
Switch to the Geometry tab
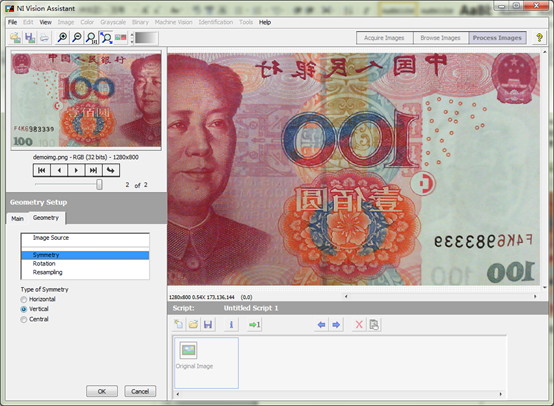[x=46, y=218]
